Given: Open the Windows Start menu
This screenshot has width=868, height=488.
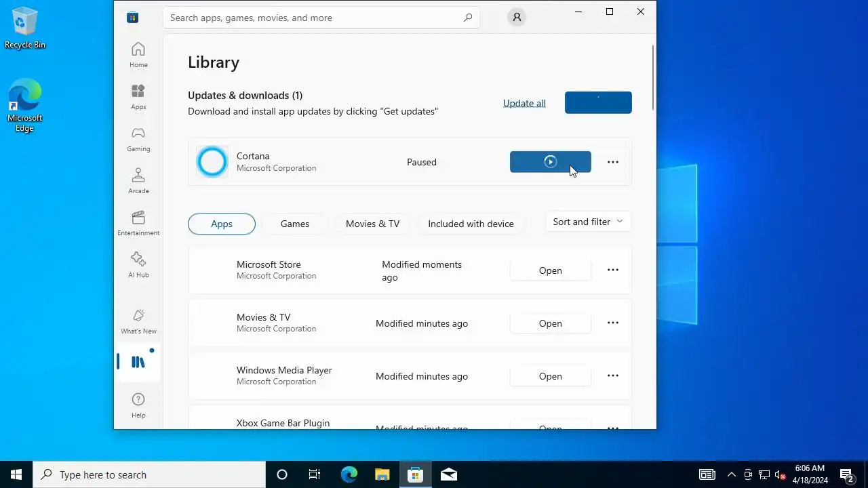Looking at the screenshot, I should 16,474.
